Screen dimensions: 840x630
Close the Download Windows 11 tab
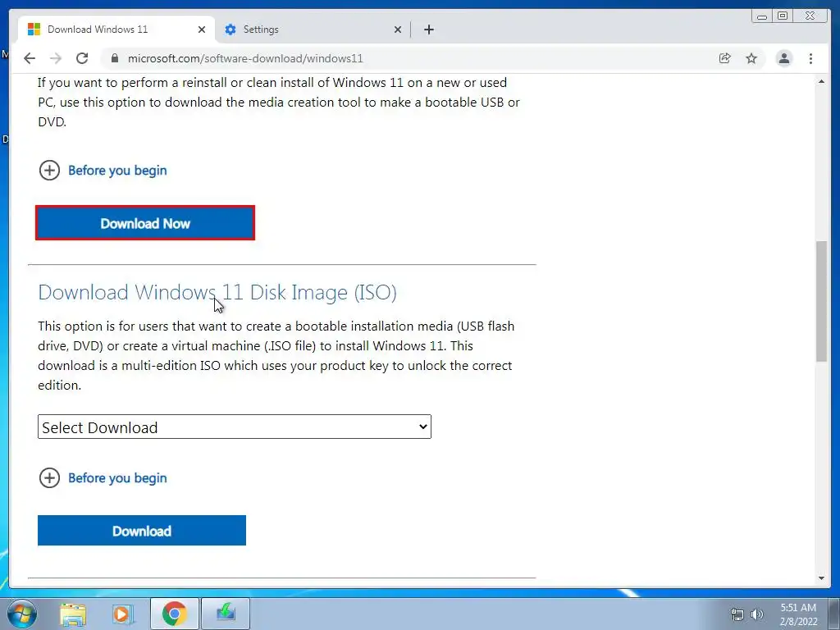tap(202, 30)
